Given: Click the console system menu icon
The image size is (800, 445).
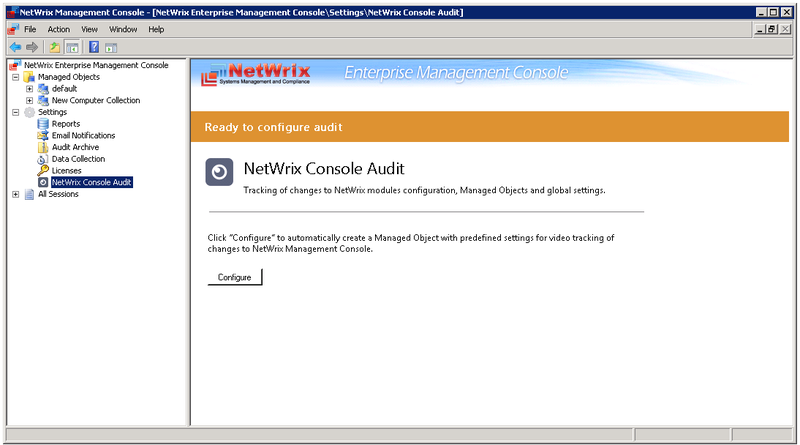Looking at the screenshot, I should 13,30.
